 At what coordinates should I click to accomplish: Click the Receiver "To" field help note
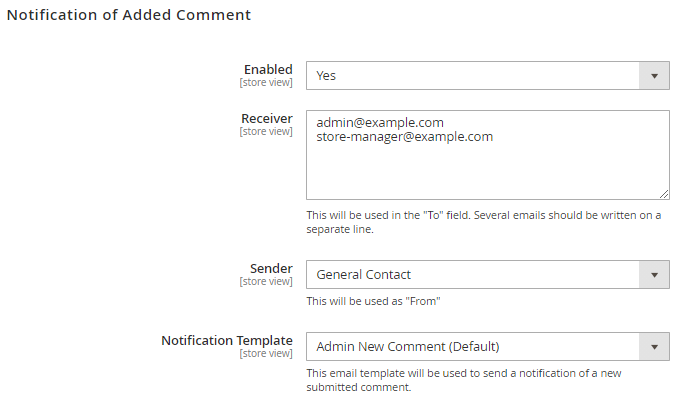483,222
